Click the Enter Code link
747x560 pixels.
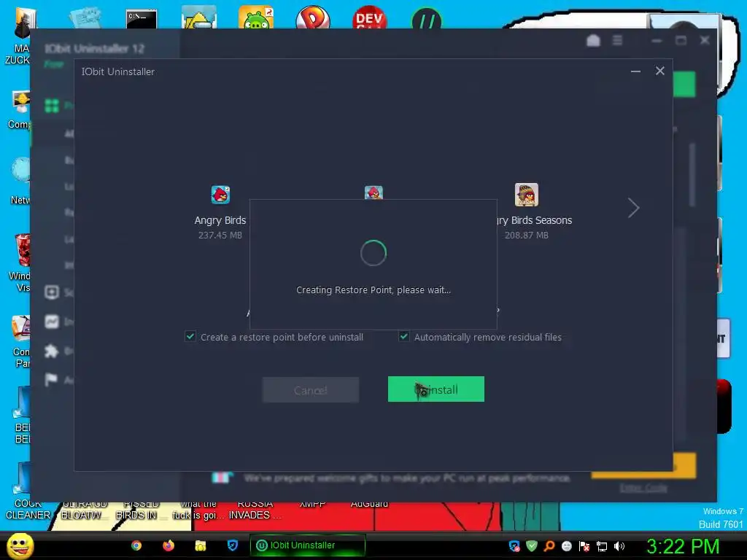(x=643, y=488)
